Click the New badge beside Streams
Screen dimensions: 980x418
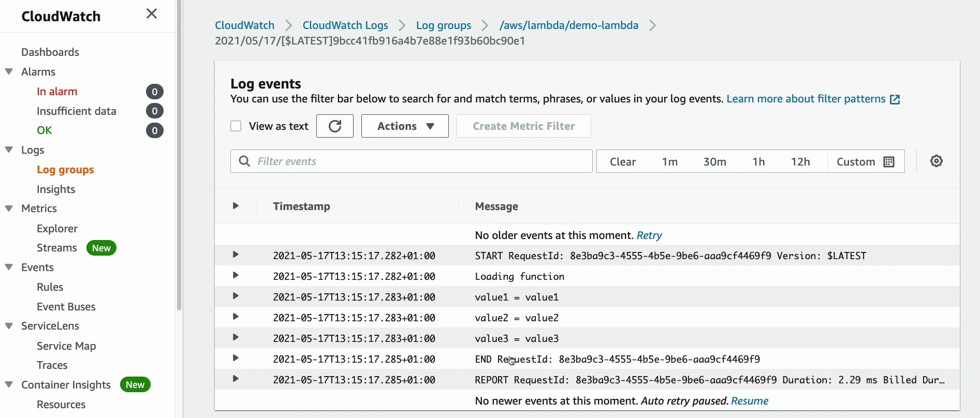click(101, 248)
